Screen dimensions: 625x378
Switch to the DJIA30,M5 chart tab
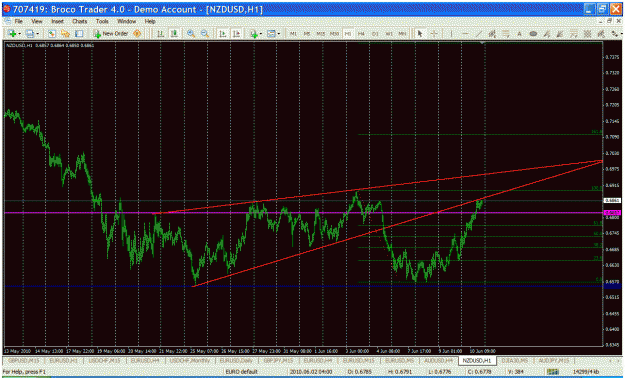click(x=515, y=361)
